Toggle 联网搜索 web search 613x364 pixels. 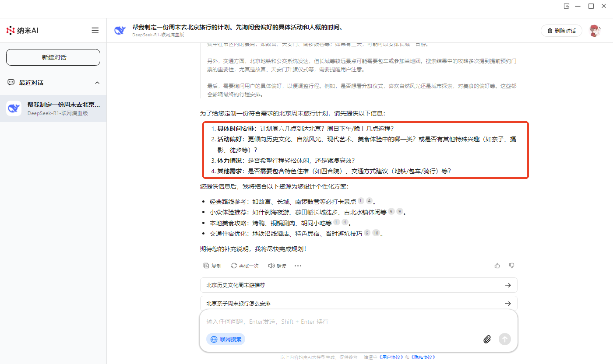[226, 339]
